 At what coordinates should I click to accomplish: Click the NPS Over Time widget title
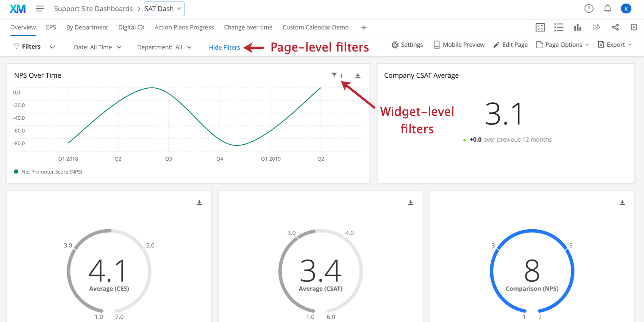[x=38, y=75]
